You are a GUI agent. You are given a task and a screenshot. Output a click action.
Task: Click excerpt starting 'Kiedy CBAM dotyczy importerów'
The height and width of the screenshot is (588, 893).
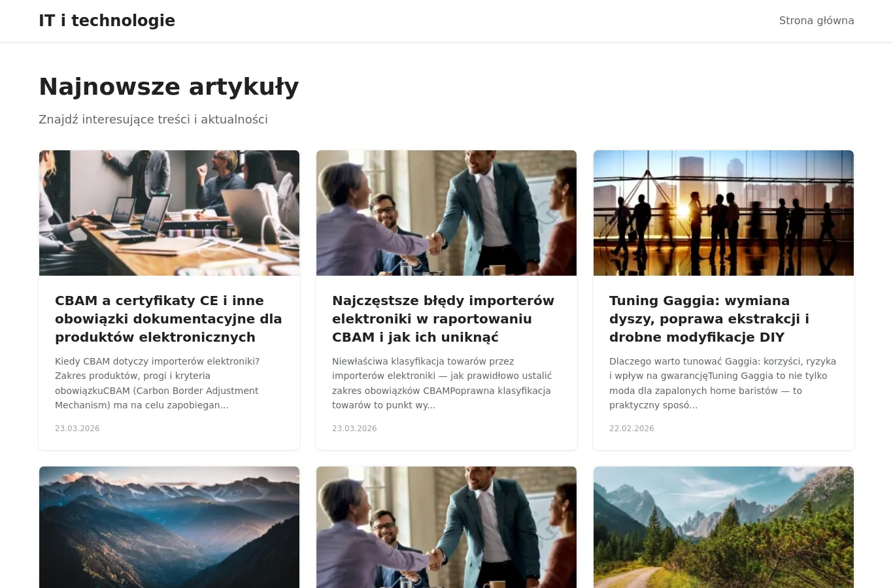[x=157, y=384]
